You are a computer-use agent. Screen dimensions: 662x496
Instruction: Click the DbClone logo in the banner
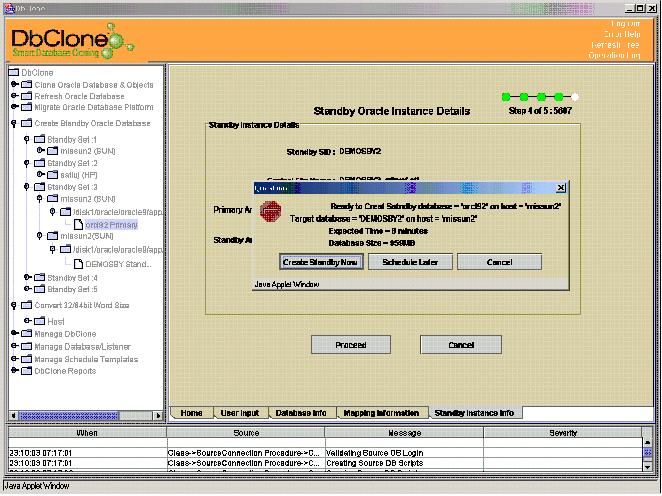[x=73, y=41]
